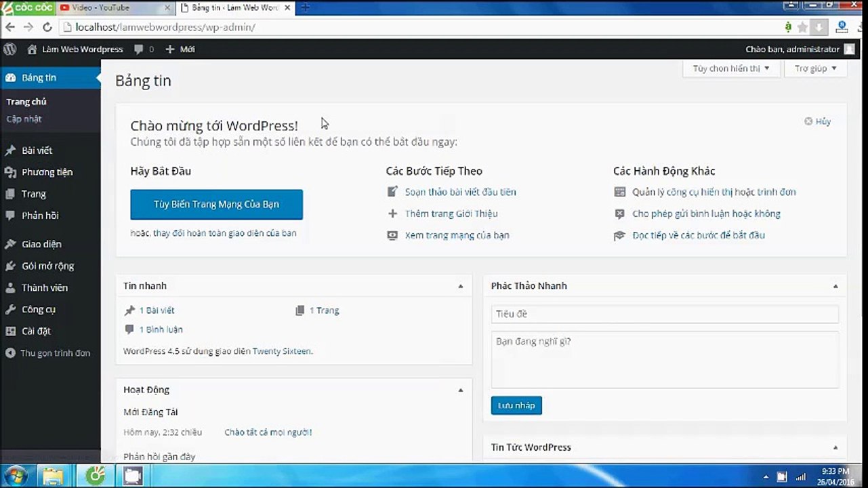Click the Cốc Cốc taskbar icon
868x488 pixels.
(x=96, y=476)
